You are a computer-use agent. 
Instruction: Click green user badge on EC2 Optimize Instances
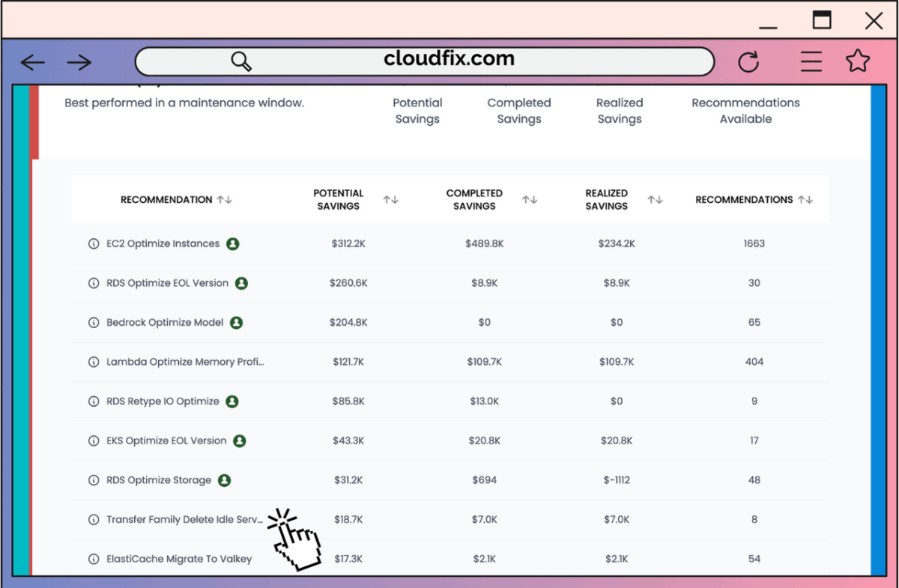click(233, 244)
